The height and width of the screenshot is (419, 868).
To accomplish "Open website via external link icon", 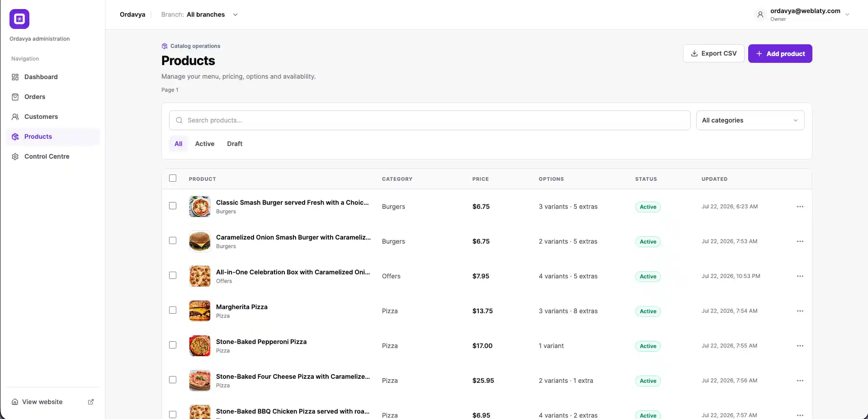I will coord(91,402).
